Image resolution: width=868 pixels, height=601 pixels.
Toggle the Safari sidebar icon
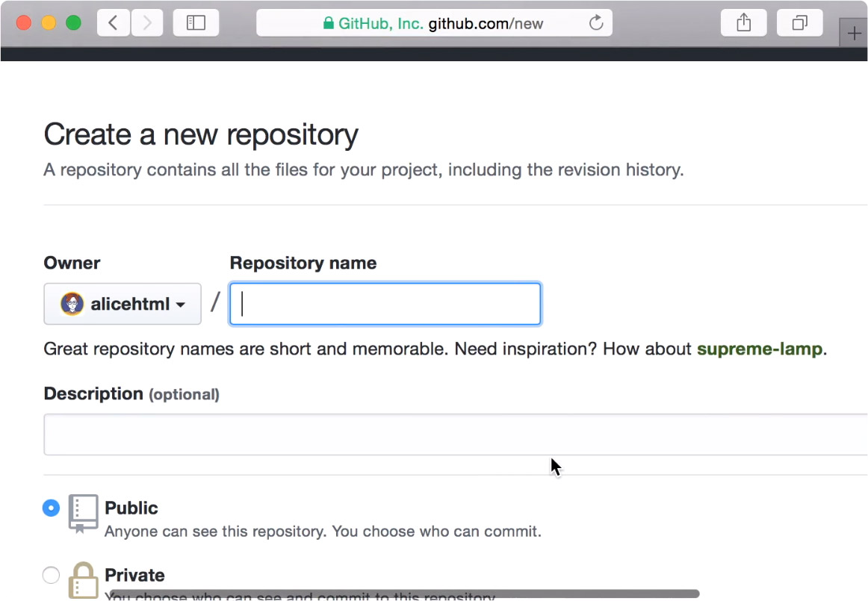(196, 23)
